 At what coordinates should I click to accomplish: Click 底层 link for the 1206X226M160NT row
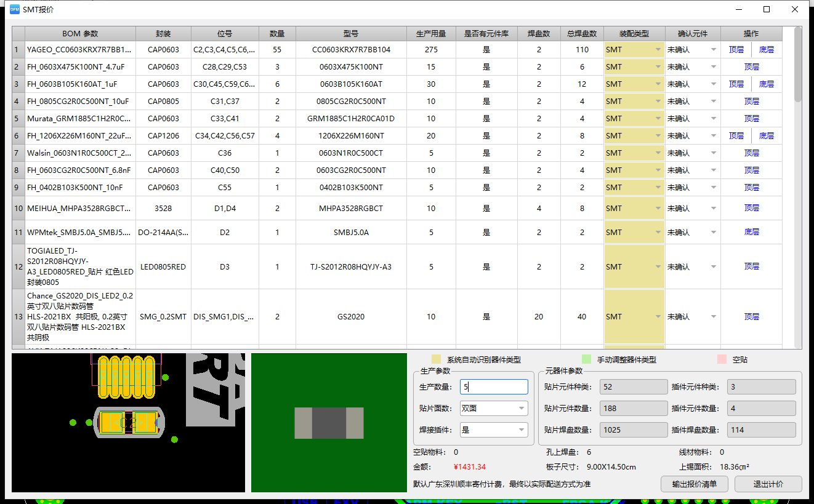pyautogui.click(x=766, y=135)
